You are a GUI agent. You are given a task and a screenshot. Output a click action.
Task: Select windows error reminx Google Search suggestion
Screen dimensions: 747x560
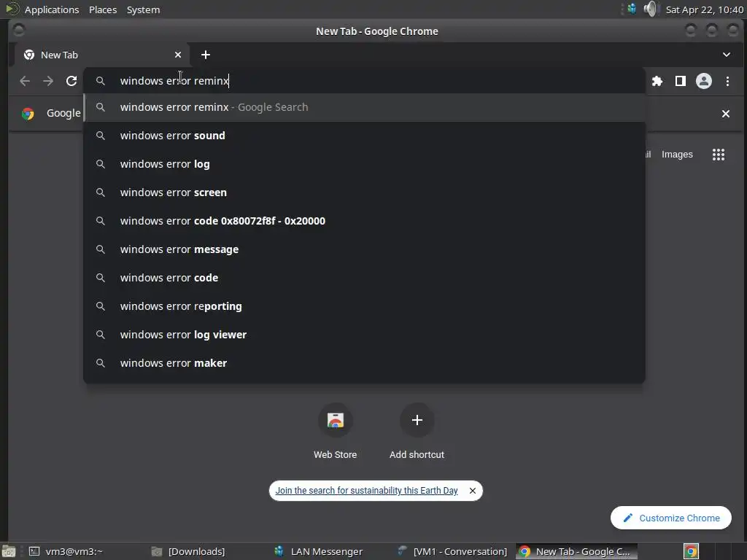point(365,107)
